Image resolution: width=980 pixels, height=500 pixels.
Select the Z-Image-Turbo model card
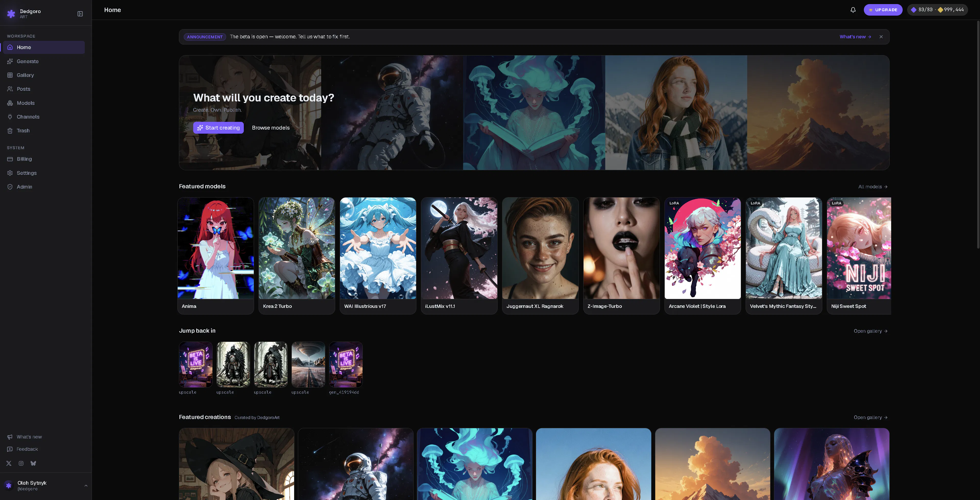point(621,255)
